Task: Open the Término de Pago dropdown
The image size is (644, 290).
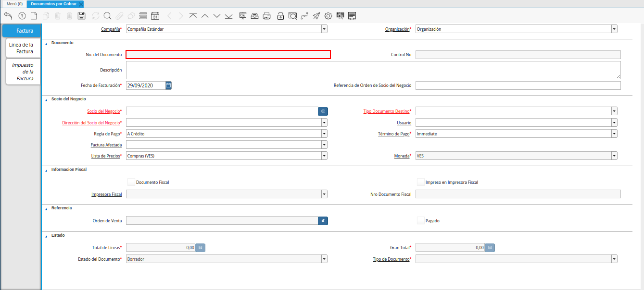Action: pos(614,133)
